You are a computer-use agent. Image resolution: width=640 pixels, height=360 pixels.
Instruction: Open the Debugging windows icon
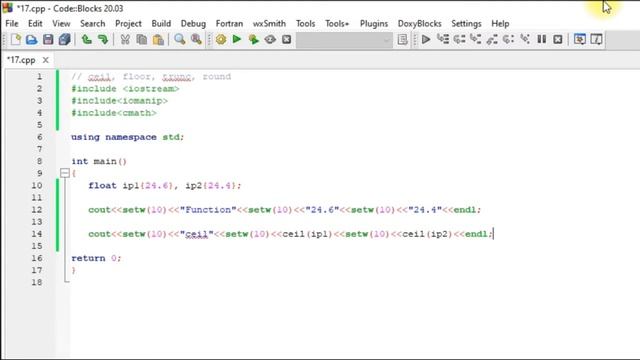[580, 40]
